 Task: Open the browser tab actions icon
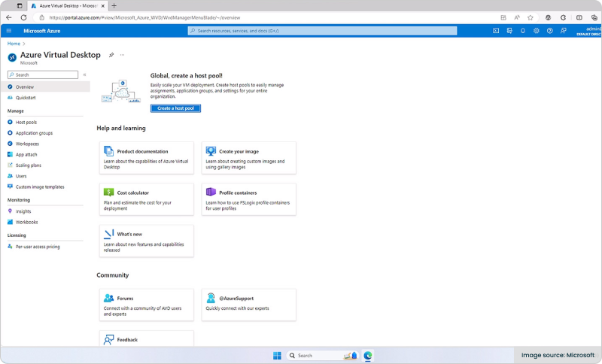point(20,6)
